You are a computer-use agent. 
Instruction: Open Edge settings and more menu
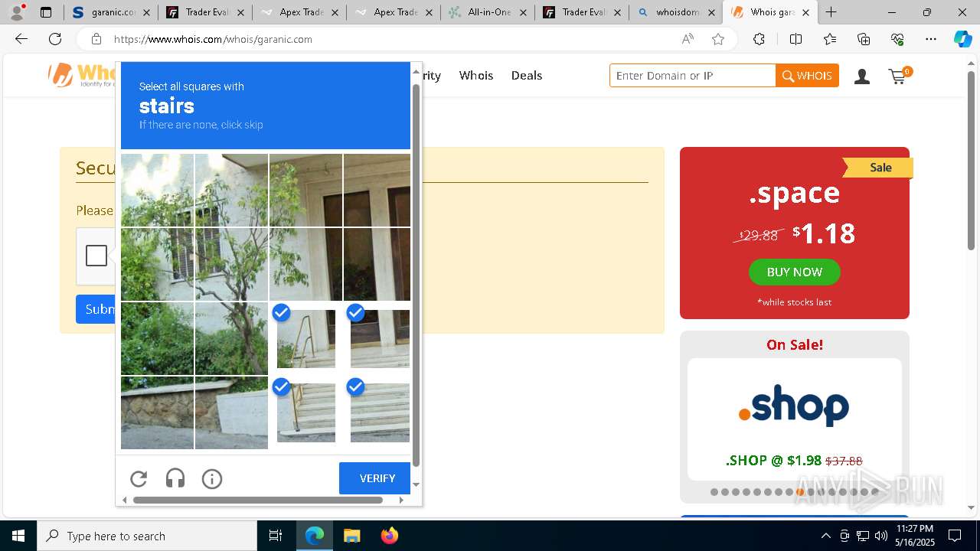931,39
